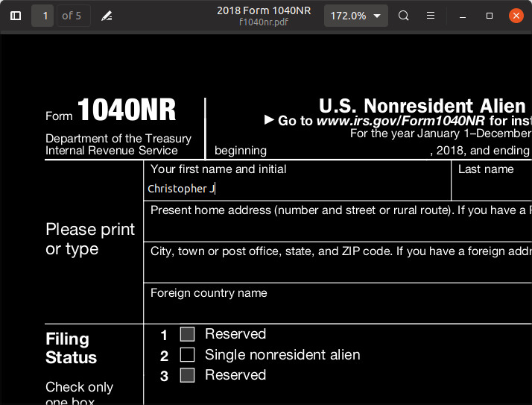The height and width of the screenshot is (405, 532).
Task: Click the Present home address field
Action: click(338, 229)
